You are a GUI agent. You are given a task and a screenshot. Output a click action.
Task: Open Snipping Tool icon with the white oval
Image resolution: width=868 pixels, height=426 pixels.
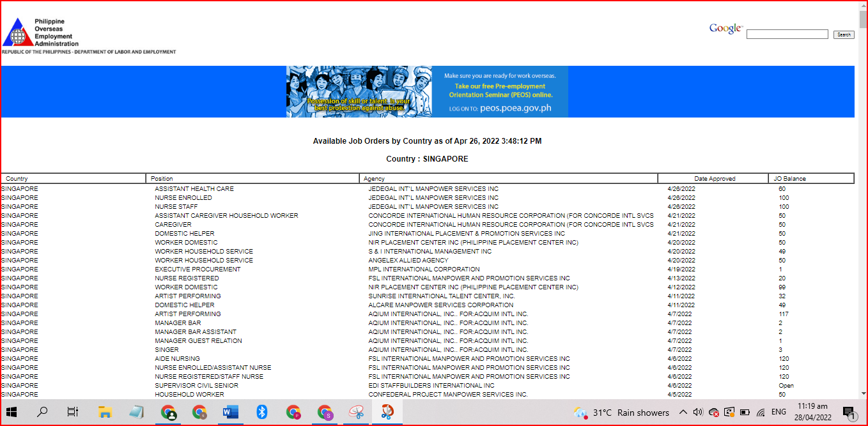tap(355, 412)
